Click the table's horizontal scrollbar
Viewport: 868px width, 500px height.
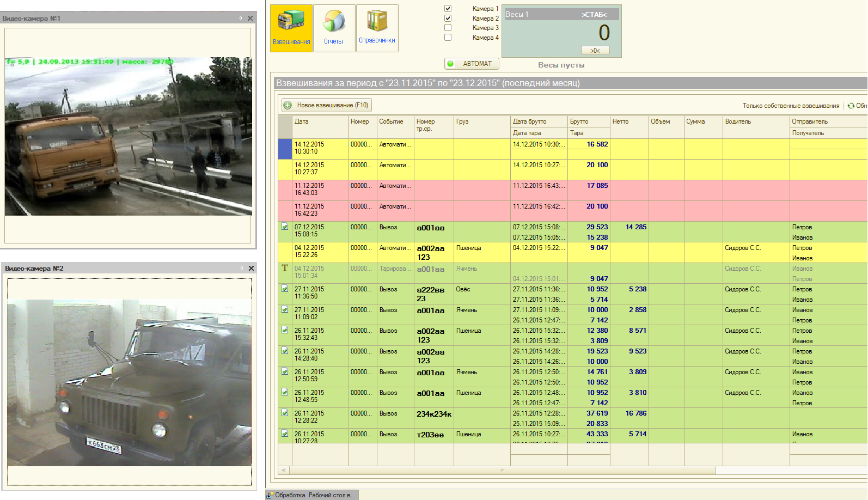click(501, 470)
